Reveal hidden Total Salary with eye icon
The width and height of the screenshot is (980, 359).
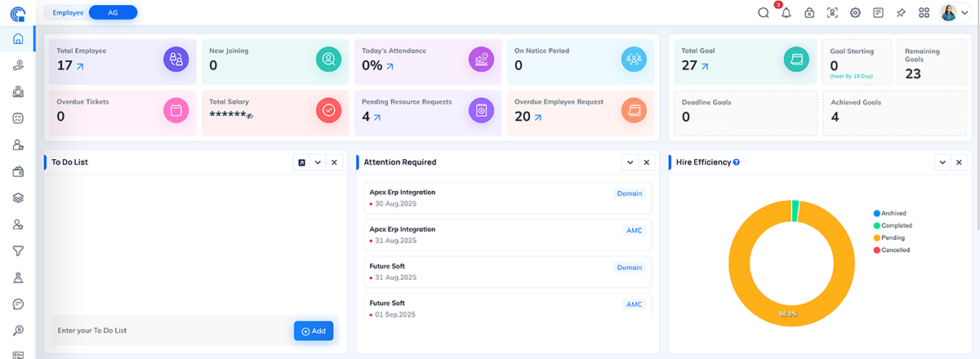tap(251, 116)
